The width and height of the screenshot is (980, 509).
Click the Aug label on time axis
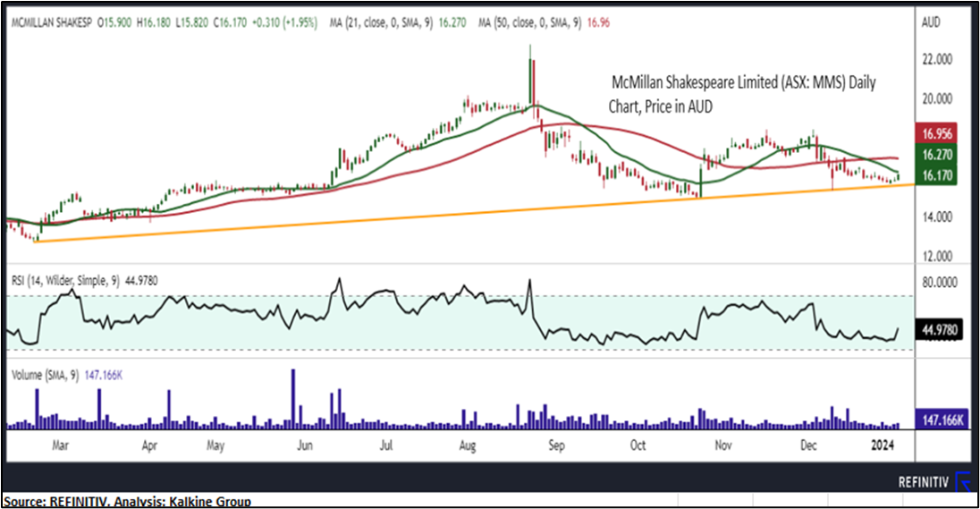[467, 445]
